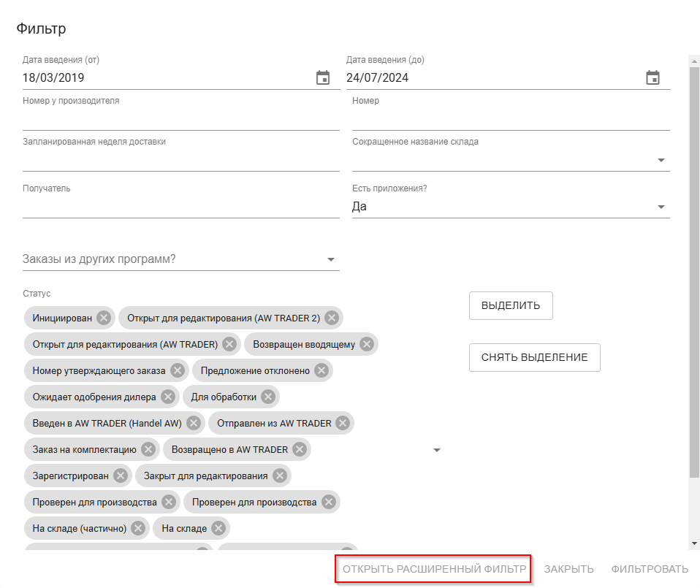The width and height of the screenshot is (700, 588).
Task: Open 'Есть приложения?' dropdown
Action: coord(661,207)
